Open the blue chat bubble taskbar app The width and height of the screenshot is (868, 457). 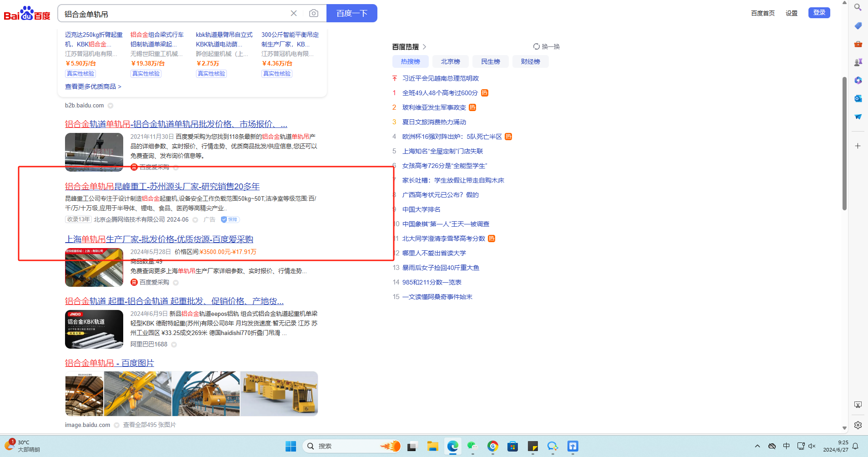[x=553, y=446]
